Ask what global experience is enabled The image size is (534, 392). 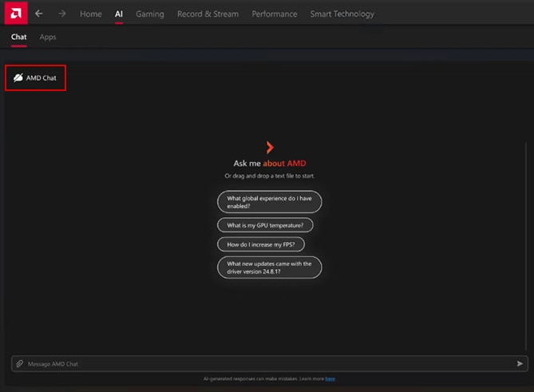click(x=269, y=202)
